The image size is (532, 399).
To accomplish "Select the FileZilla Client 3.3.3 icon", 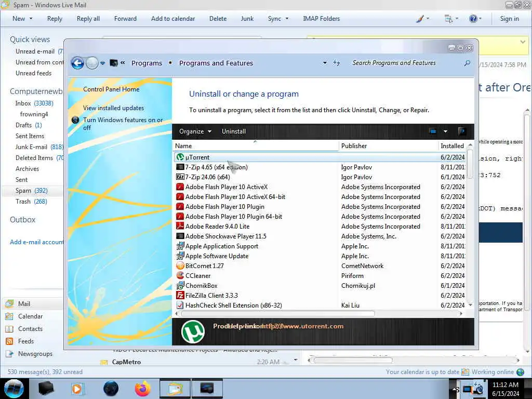I will tap(180, 295).
